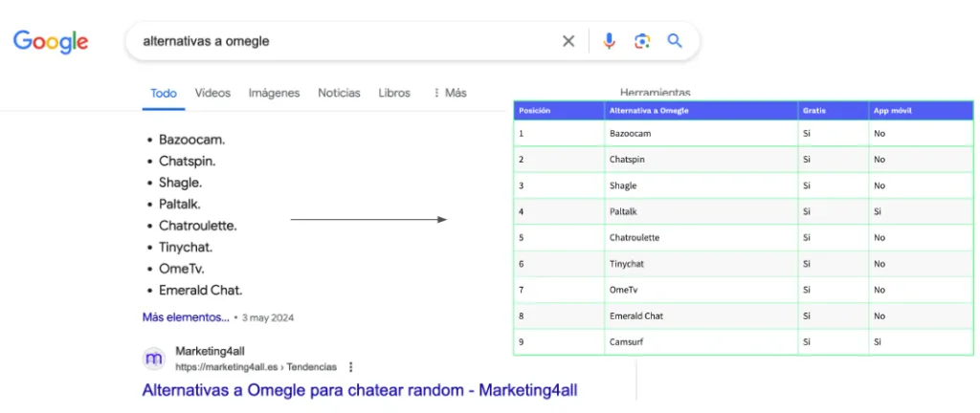Select the Shagle table cell
This screenshot has height=413, width=980.
click(x=702, y=185)
